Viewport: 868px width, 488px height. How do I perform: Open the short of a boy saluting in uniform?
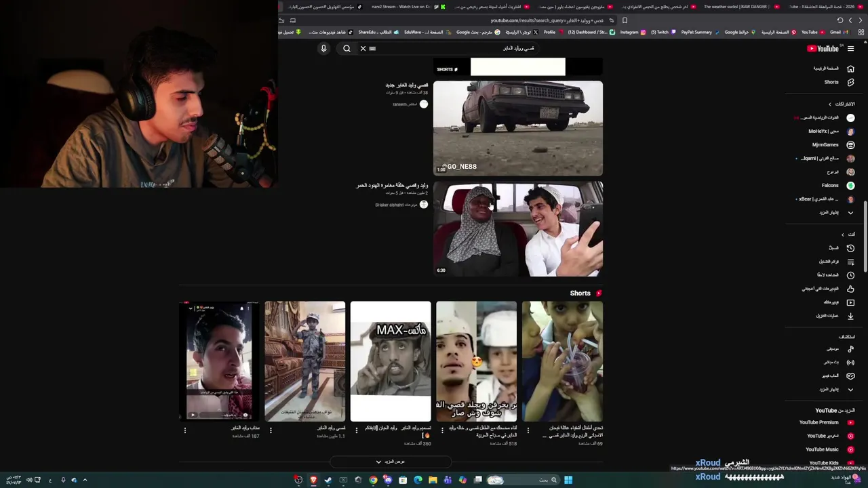pyautogui.click(x=304, y=361)
